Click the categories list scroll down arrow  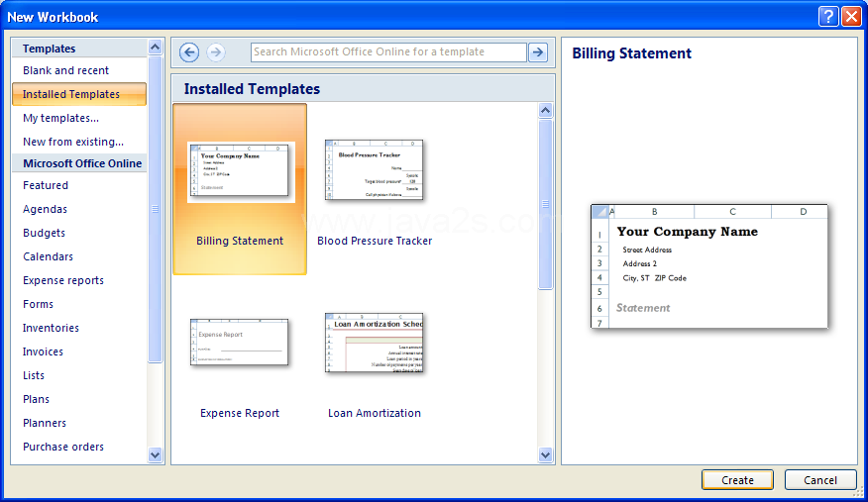pyautogui.click(x=155, y=455)
